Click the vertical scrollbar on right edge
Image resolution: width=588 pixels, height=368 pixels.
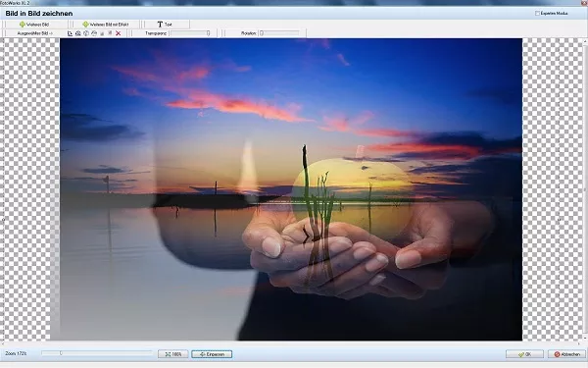pos(585,189)
